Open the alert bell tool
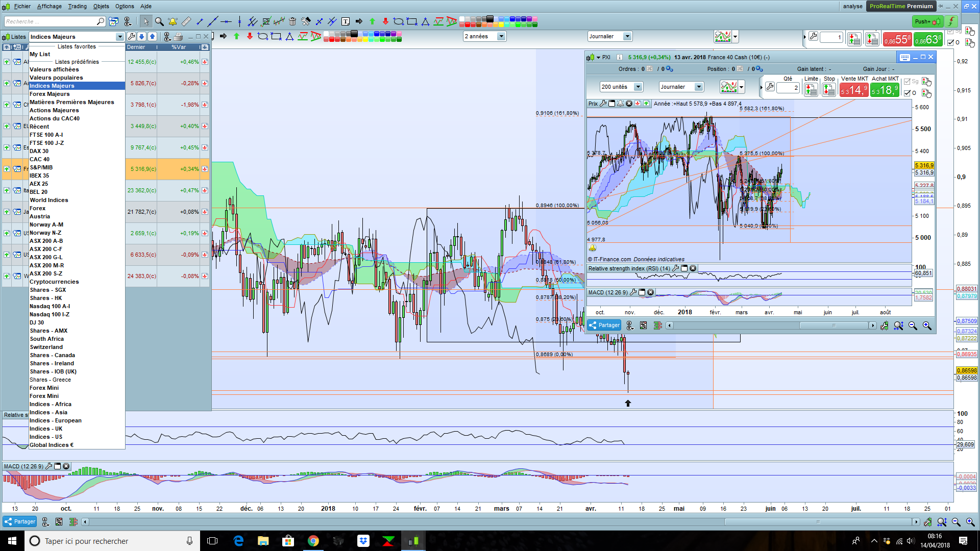The image size is (980, 551). coord(173,21)
